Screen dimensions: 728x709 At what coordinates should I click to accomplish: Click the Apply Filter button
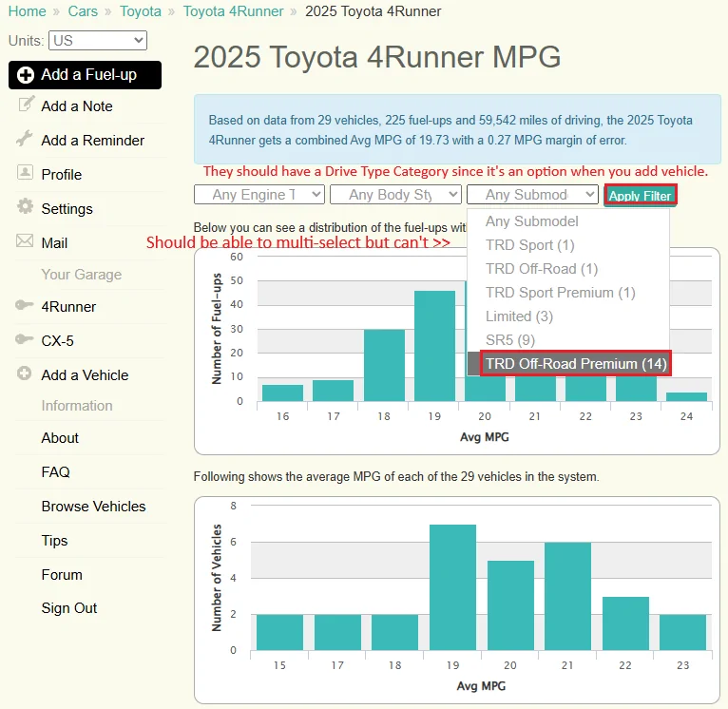[x=641, y=196]
